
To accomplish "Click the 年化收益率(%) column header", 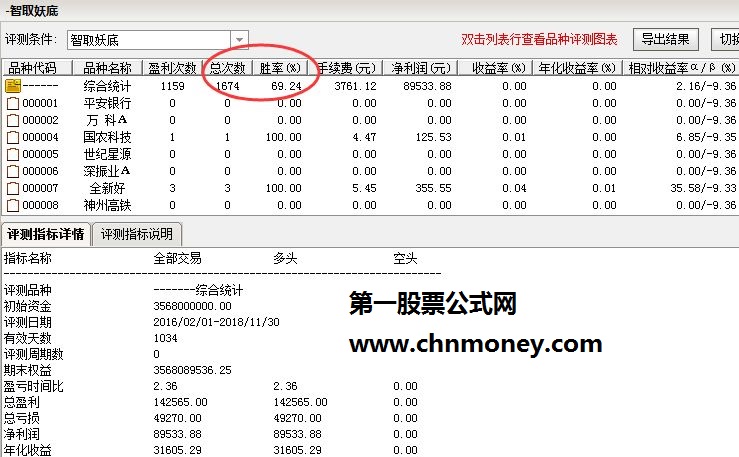I will tap(577, 68).
